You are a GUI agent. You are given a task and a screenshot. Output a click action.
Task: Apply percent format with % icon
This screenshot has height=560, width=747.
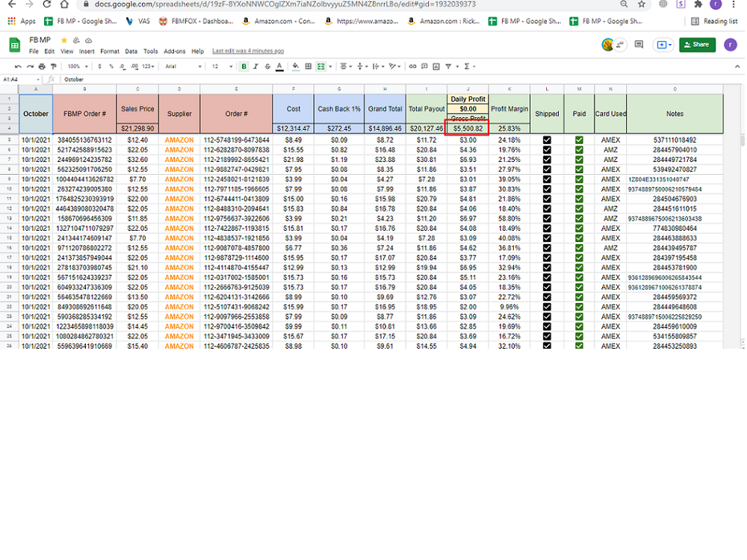(111, 66)
